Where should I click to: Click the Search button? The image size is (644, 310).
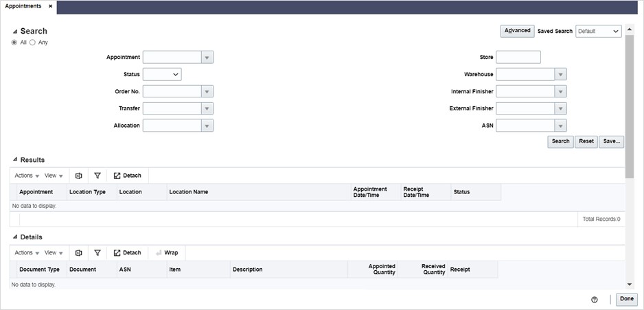click(561, 141)
